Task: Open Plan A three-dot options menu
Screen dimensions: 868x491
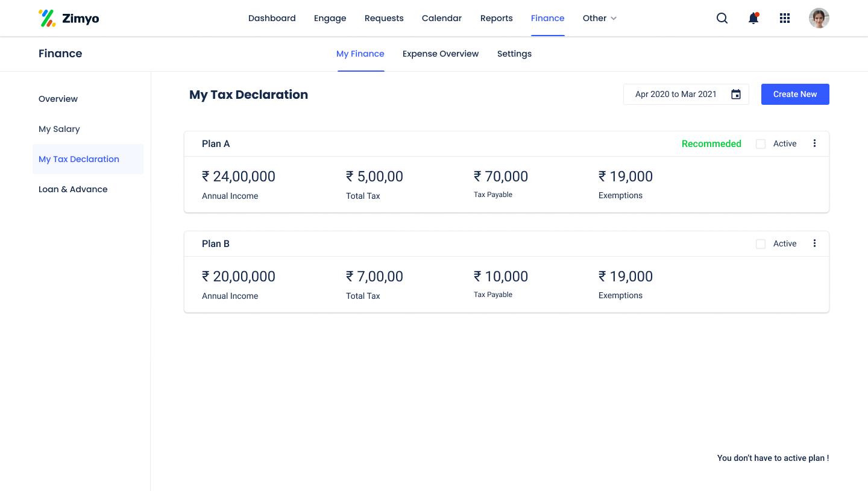Action: (x=814, y=143)
